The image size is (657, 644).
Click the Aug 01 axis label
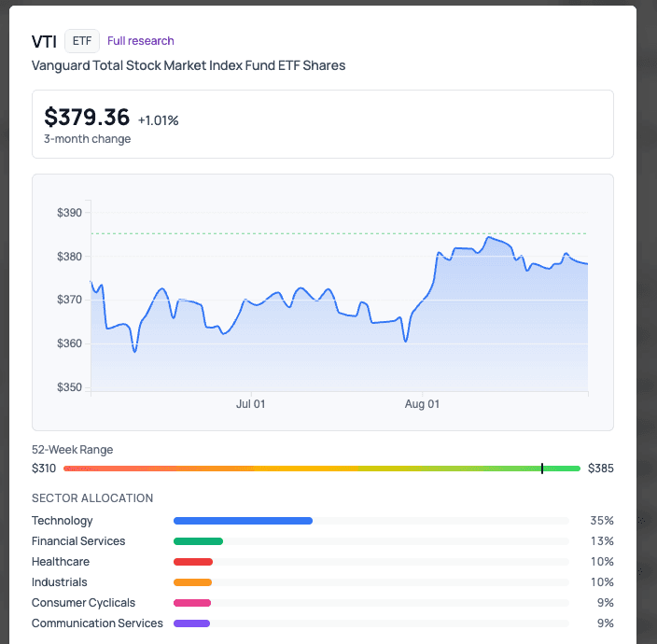tap(422, 404)
